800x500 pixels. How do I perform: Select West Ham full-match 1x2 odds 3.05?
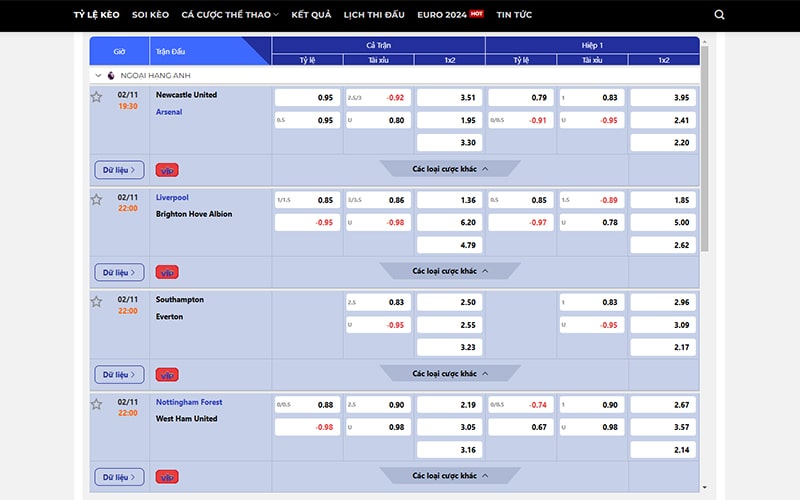click(449, 427)
